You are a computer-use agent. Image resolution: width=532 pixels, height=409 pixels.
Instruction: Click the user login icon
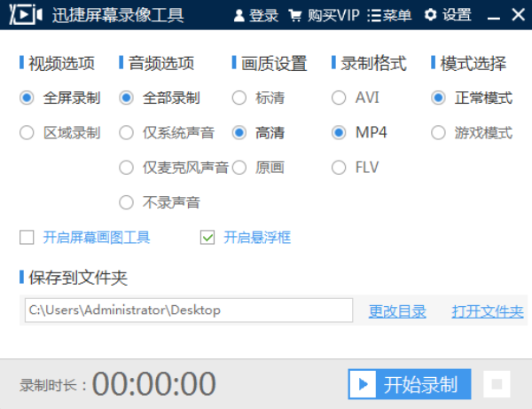(x=239, y=15)
